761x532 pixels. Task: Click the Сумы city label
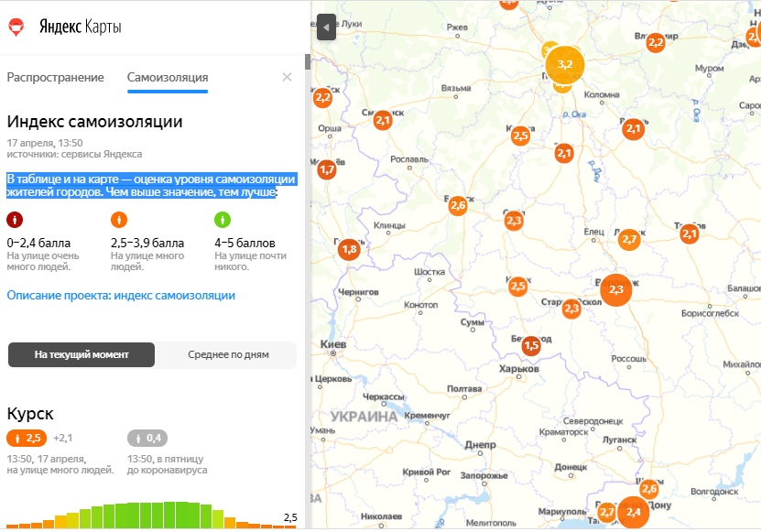click(x=473, y=322)
